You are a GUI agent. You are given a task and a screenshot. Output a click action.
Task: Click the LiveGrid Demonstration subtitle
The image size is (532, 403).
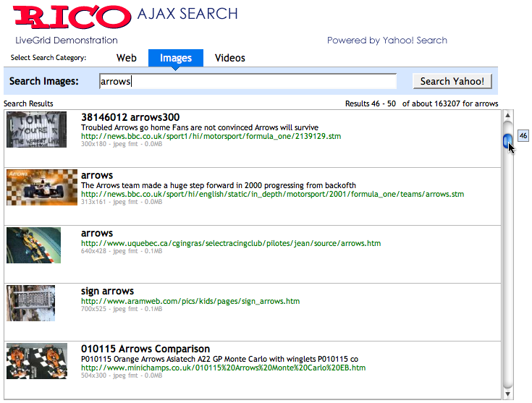point(67,41)
